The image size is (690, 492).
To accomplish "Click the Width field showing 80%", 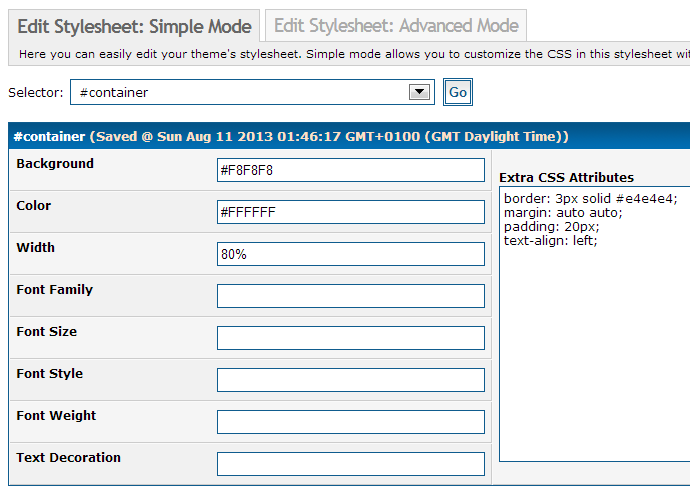I will [350, 254].
